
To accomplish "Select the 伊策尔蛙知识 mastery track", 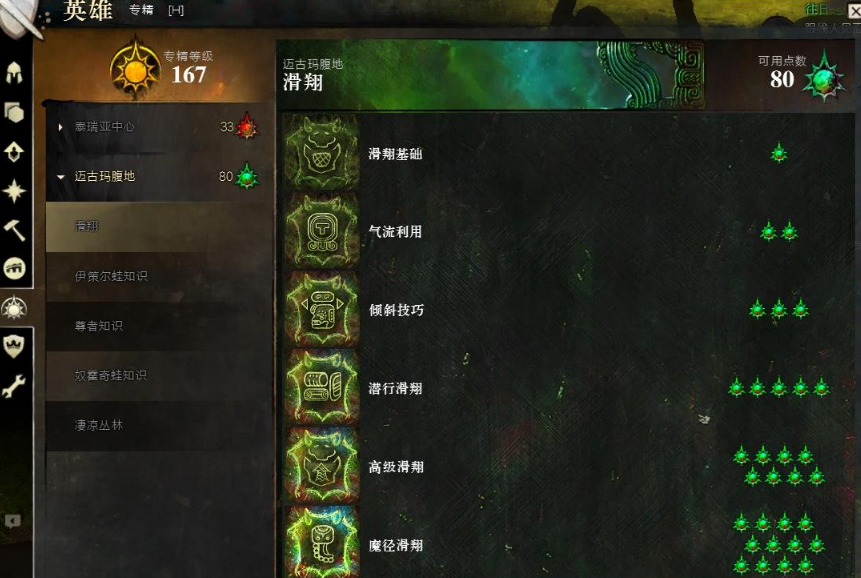I will coord(159,276).
